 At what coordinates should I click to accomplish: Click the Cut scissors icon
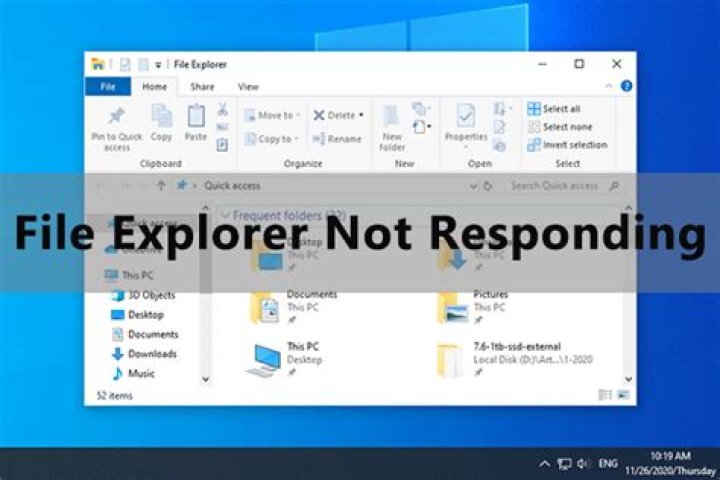pos(222,108)
